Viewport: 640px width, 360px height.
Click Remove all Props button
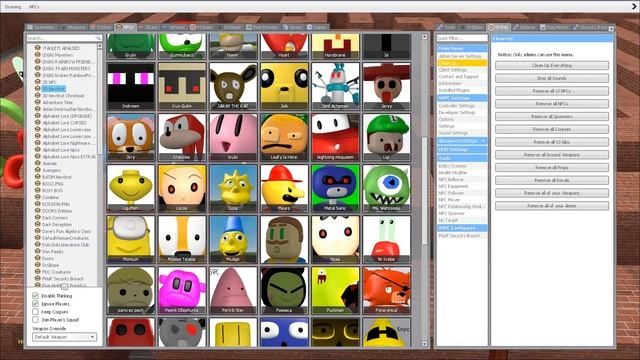coord(552,167)
